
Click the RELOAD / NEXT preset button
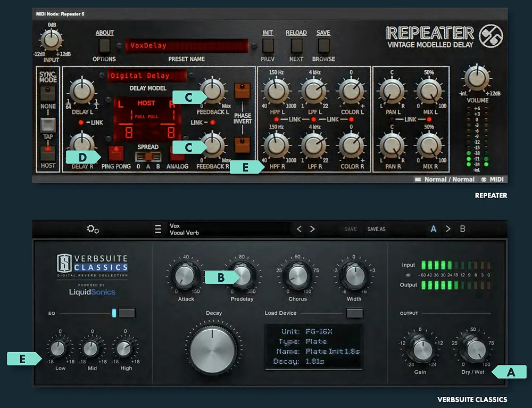click(x=296, y=45)
